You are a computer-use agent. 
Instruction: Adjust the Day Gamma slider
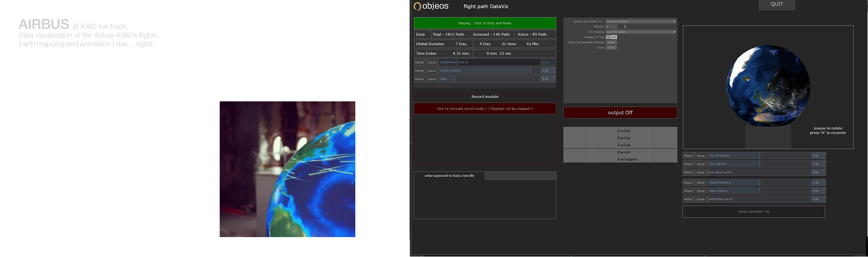click(759, 164)
